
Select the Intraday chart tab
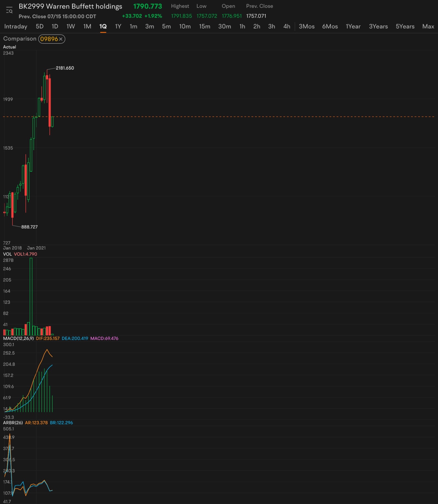[16, 27]
